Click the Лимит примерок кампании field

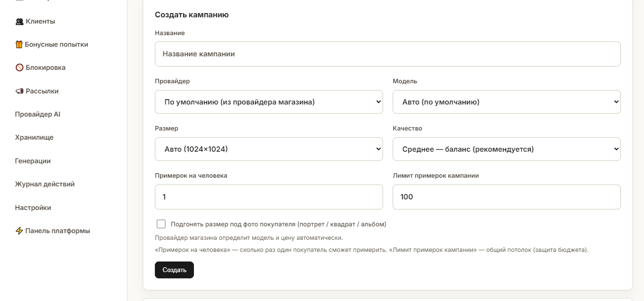(x=507, y=197)
